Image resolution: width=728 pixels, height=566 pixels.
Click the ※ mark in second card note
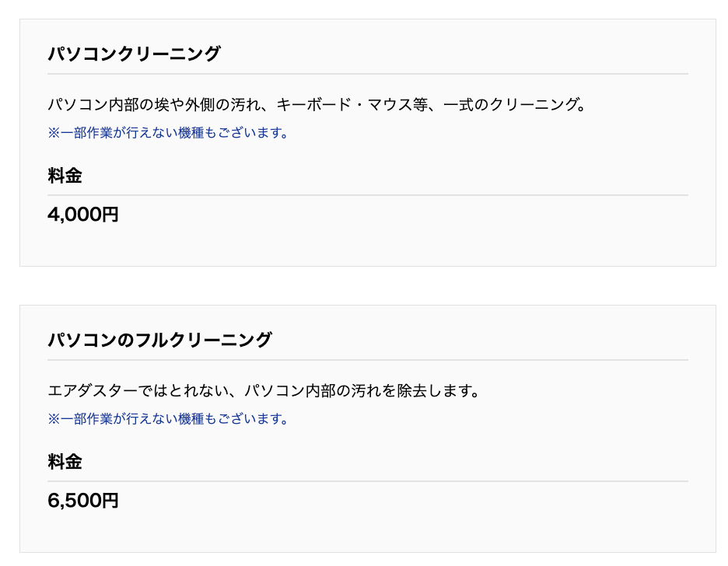[54, 419]
